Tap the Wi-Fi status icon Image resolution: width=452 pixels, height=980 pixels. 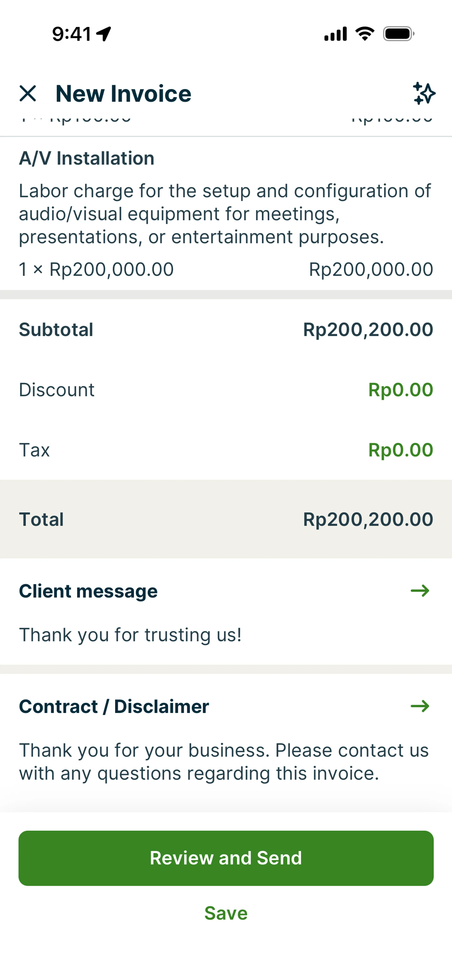[364, 34]
